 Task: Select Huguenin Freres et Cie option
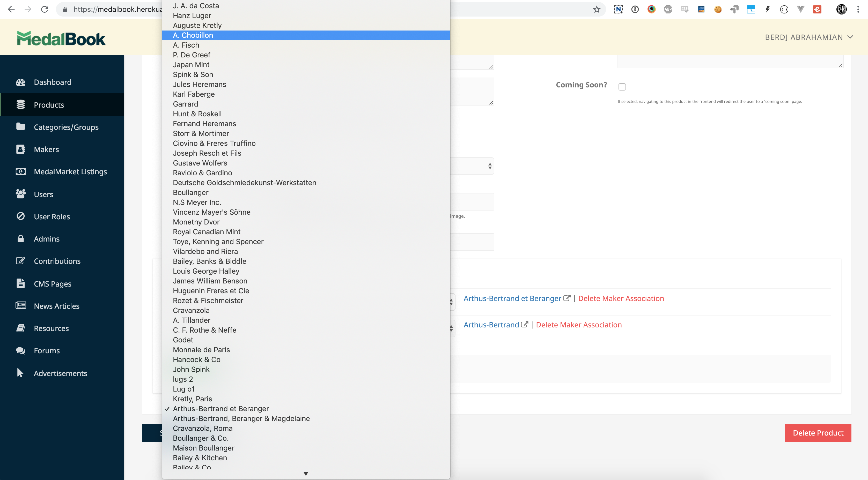[x=306, y=290]
